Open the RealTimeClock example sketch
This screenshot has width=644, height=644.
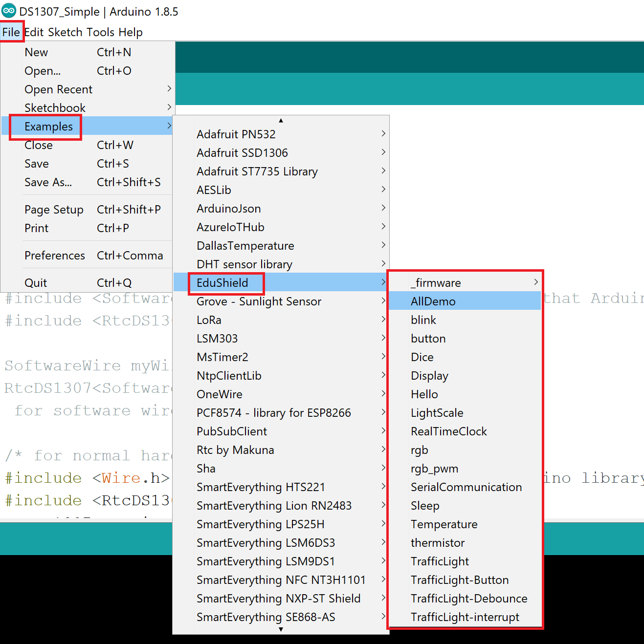coord(465,431)
